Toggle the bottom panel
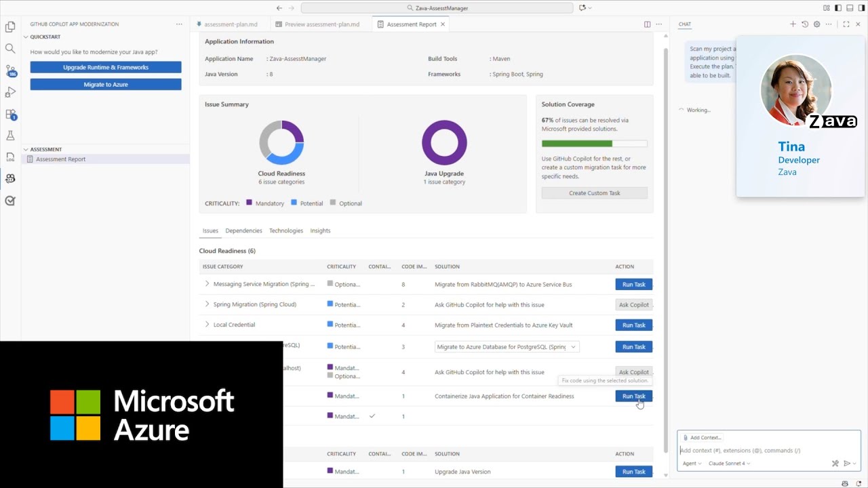868x488 pixels. click(850, 8)
